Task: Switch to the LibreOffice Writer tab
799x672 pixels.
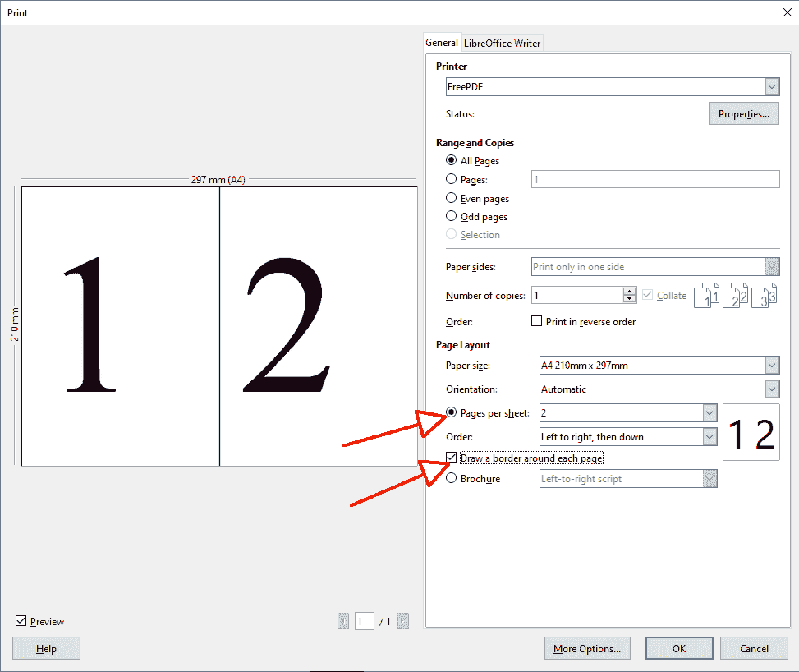Action: [x=502, y=43]
